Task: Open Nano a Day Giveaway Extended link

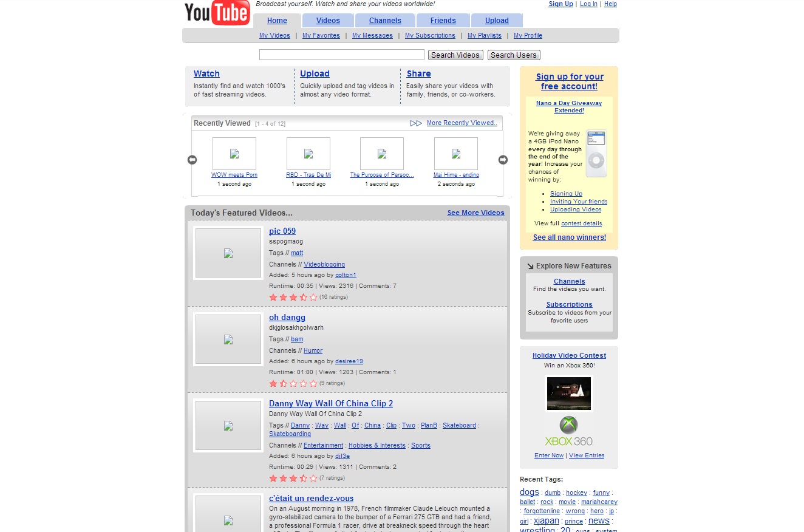Action: tap(569, 107)
